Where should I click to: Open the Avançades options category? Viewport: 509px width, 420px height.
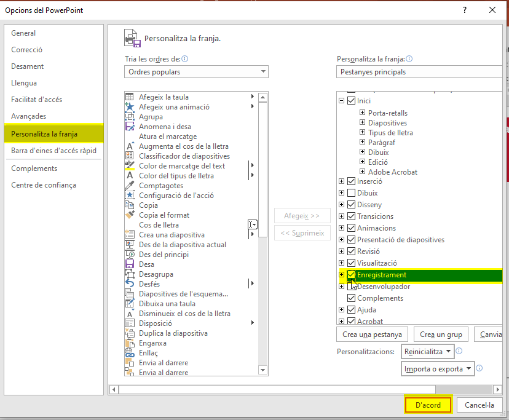point(28,116)
